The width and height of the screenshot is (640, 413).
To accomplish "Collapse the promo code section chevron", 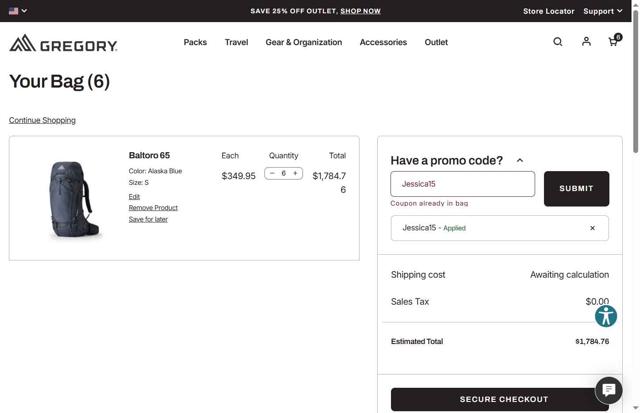I will (x=520, y=160).
